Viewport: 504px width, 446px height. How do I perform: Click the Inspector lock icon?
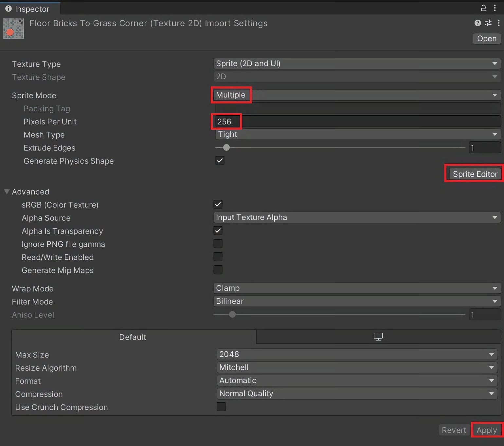483,8
